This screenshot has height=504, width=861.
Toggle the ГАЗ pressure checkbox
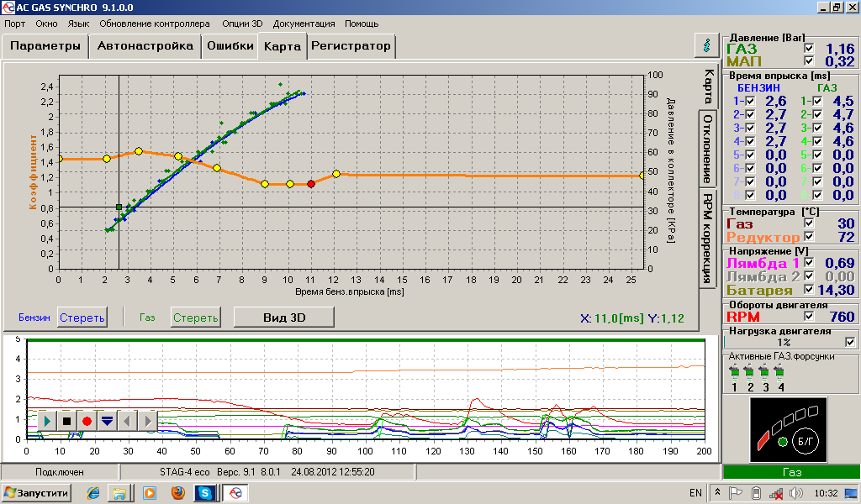tap(809, 48)
